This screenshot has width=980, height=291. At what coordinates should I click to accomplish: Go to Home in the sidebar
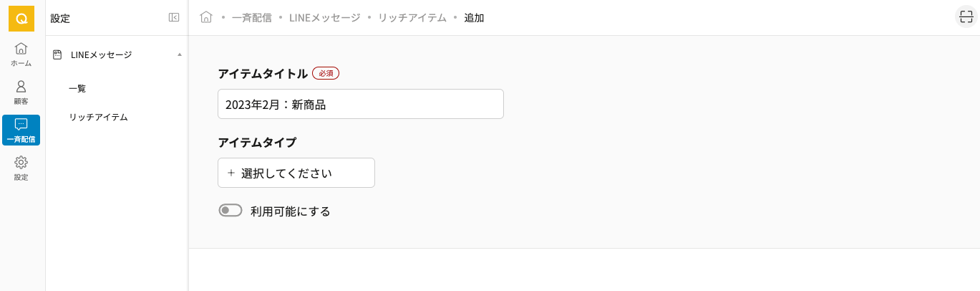(21, 54)
